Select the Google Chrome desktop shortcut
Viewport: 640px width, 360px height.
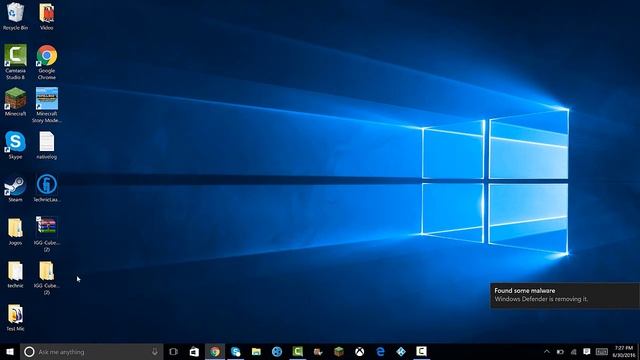coord(47,62)
